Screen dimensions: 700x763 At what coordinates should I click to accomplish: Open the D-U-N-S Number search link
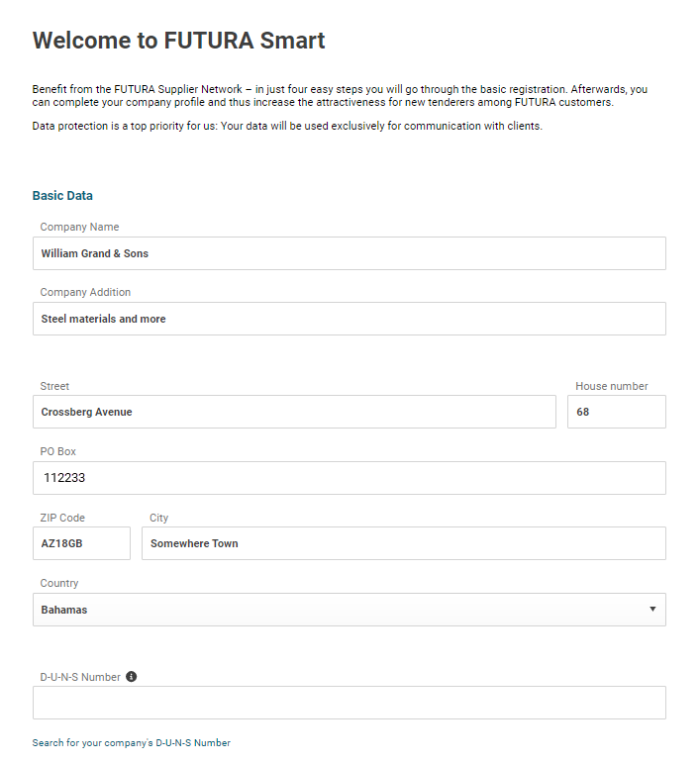pos(131,742)
